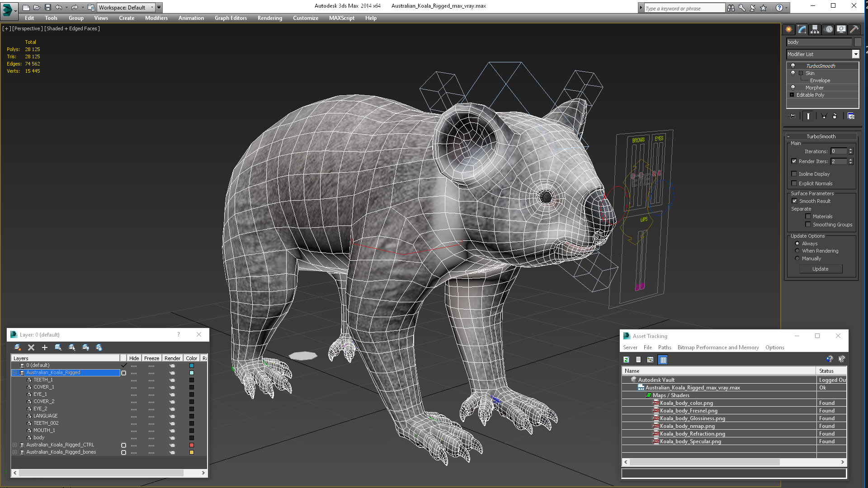Open Bitmap Performance and Memory menu
This screenshot has width=868, height=488.
coord(718,347)
